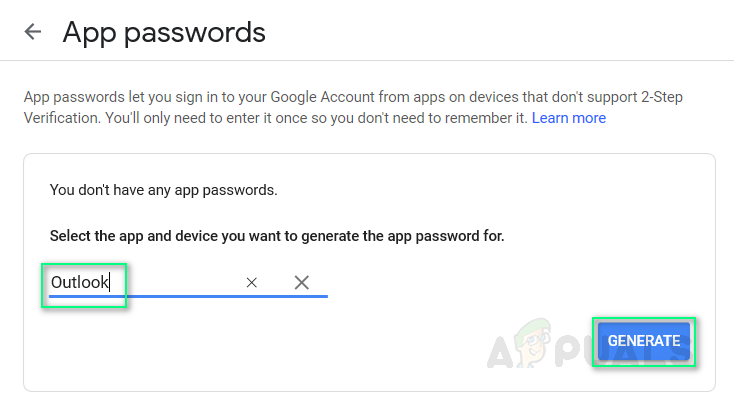Click the back arrow icon
The height and width of the screenshot is (412, 734).
coord(33,32)
